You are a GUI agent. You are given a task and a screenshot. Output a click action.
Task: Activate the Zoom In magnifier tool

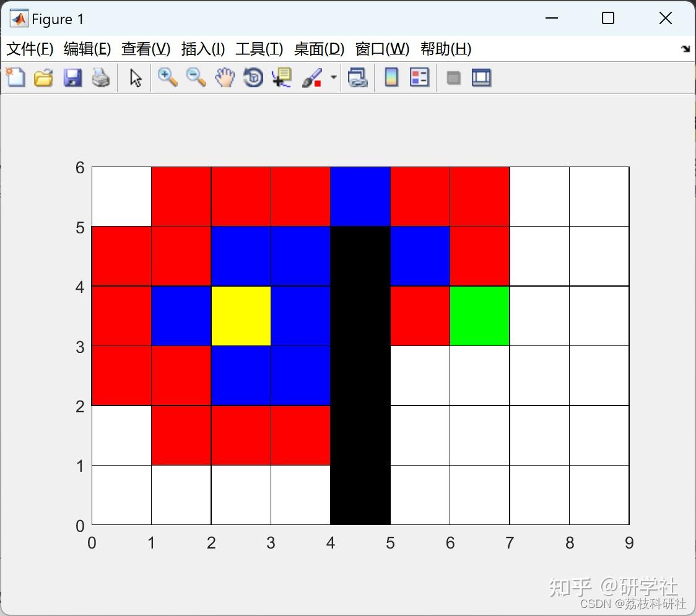168,77
